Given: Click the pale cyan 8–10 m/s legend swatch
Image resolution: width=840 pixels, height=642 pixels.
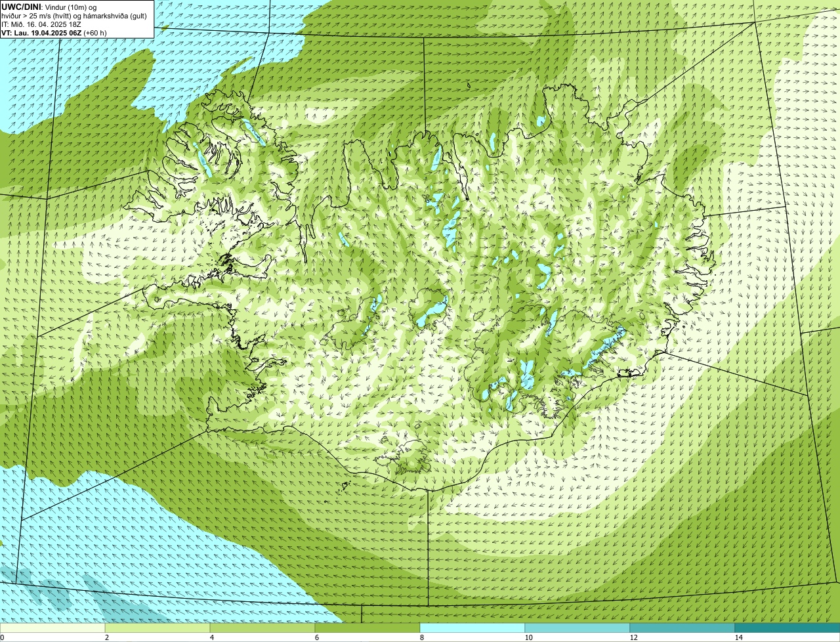Looking at the screenshot, I should [472, 628].
